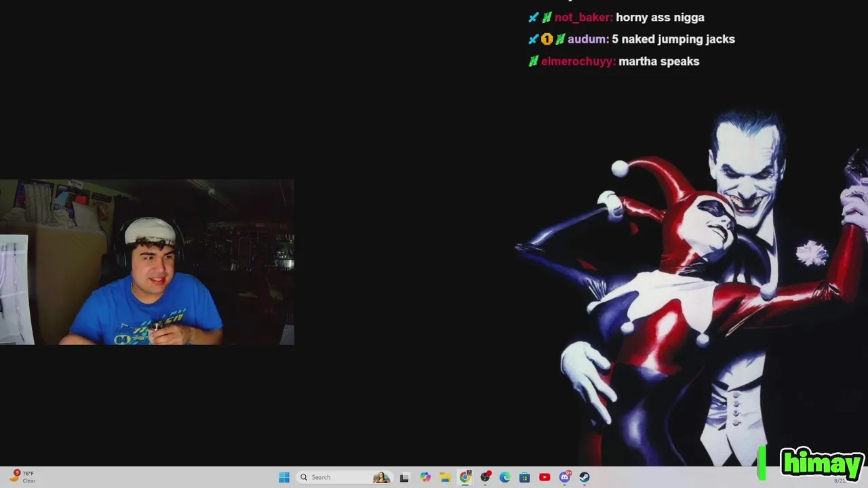Open Discord from the taskbar
This screenshot has width=868, height=488.
click(x=565, y=477)
